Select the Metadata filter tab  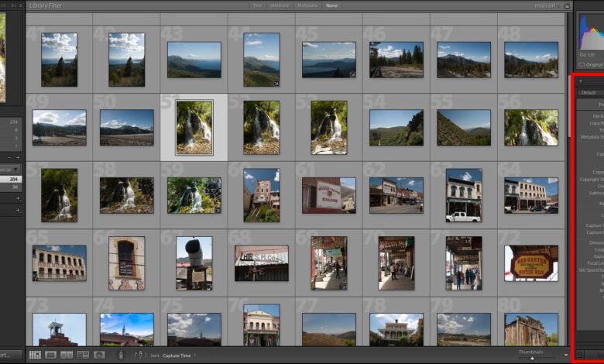[307, 5]
